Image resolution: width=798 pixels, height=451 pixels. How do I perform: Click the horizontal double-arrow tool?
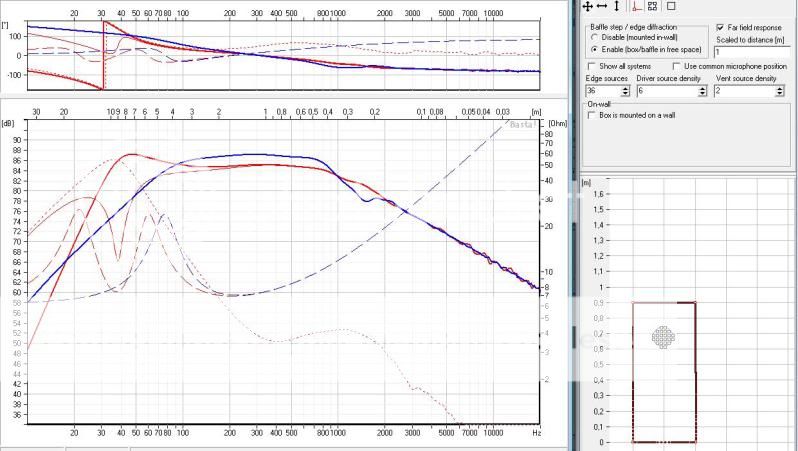602,6
